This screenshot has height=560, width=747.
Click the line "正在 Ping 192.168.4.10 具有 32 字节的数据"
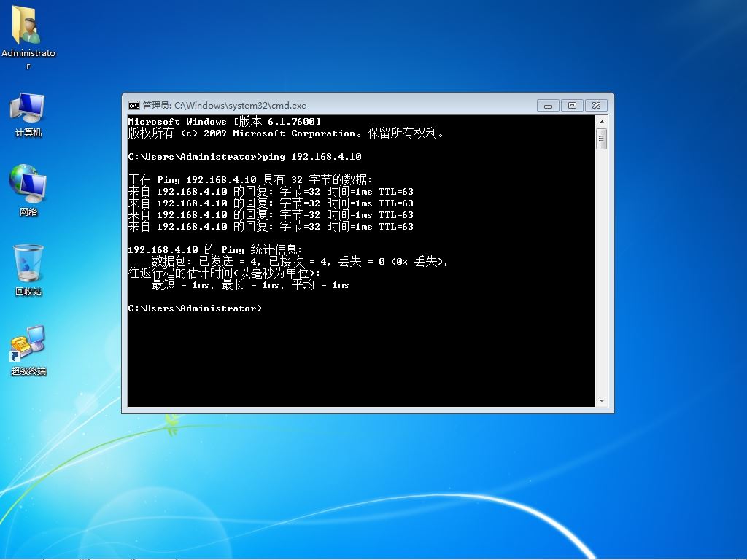click(250, 179)
